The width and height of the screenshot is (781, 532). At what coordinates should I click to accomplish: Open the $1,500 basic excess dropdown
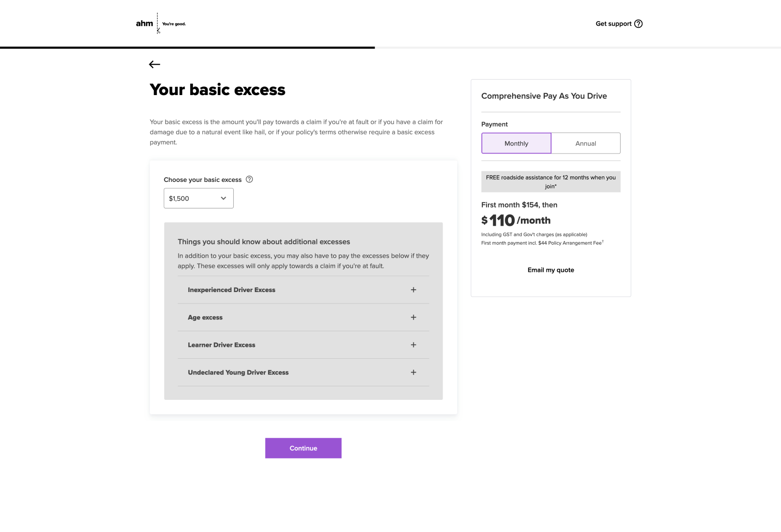(x=198, y=198)
